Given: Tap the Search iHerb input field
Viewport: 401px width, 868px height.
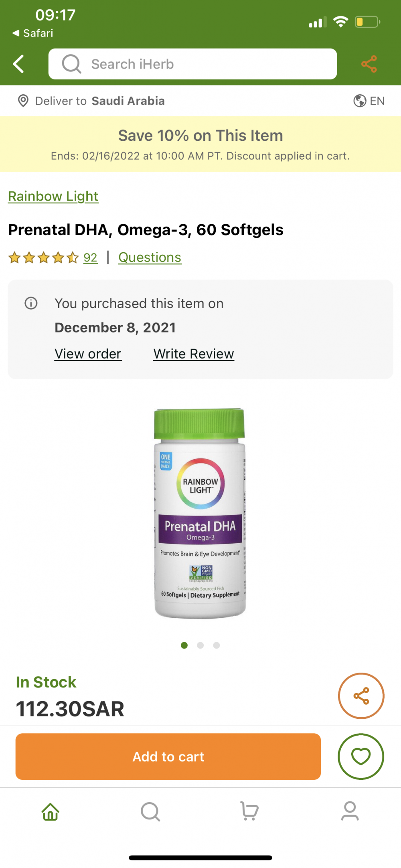Looking at the screenshot, I should point(192,64).
